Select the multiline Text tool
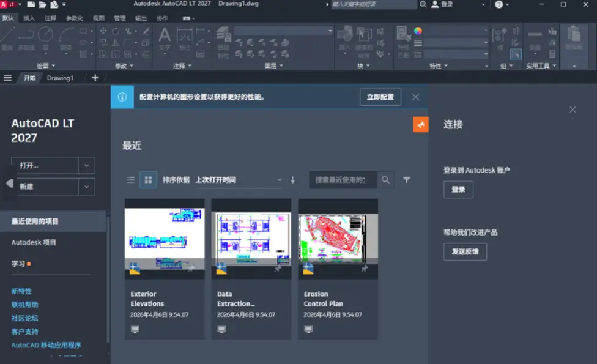Screen dimensions: 597x364 coord(165,38)
